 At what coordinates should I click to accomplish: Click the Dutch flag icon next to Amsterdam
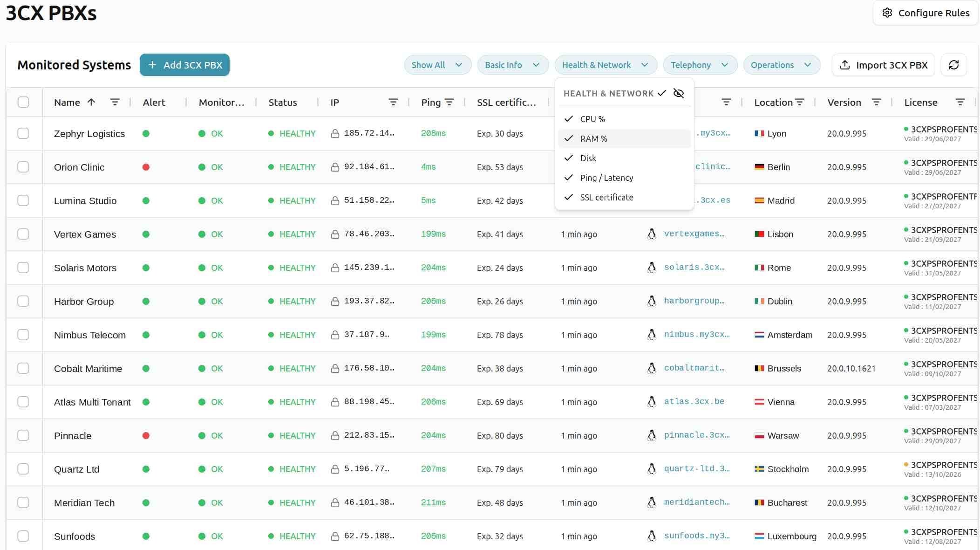pyautogui.click(x=759, y=335)
